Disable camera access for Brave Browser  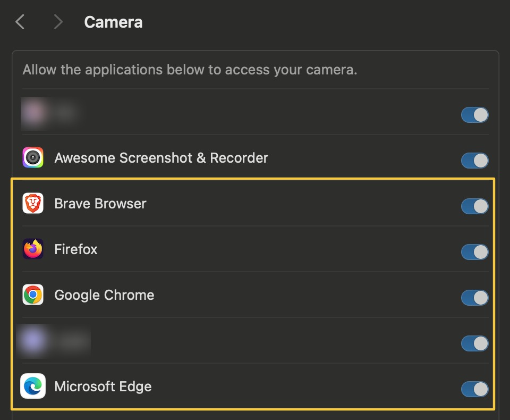click(x=474, y=206)
